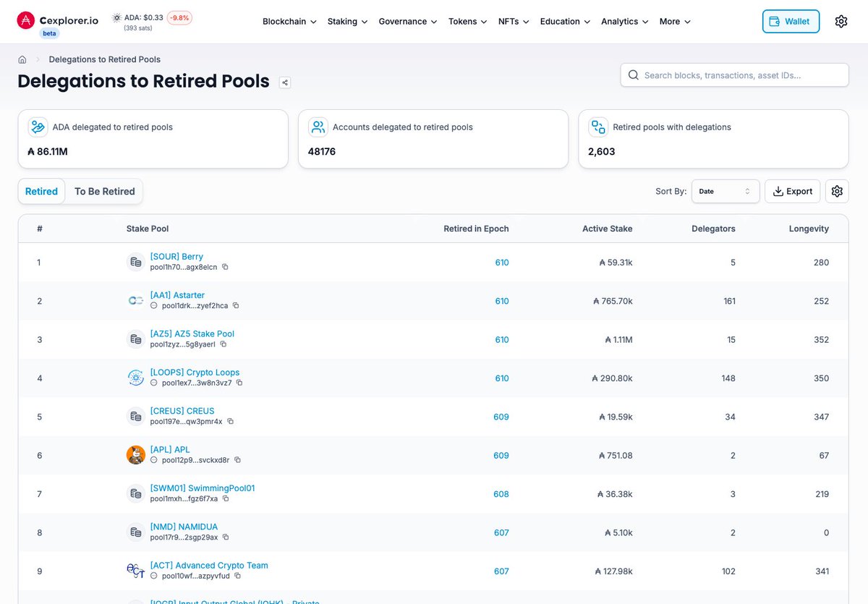Expand the Analytics menu
The width and height of the screenshot is (868, 604).
[x=624, y=22]
